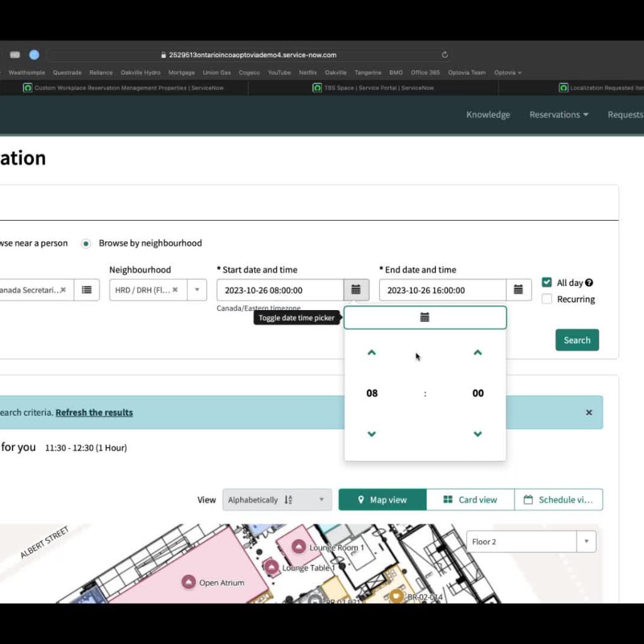Select the Lounge Room 1 pin on the map
Screen dimensions: 644x644
click(x=298, y=546)
